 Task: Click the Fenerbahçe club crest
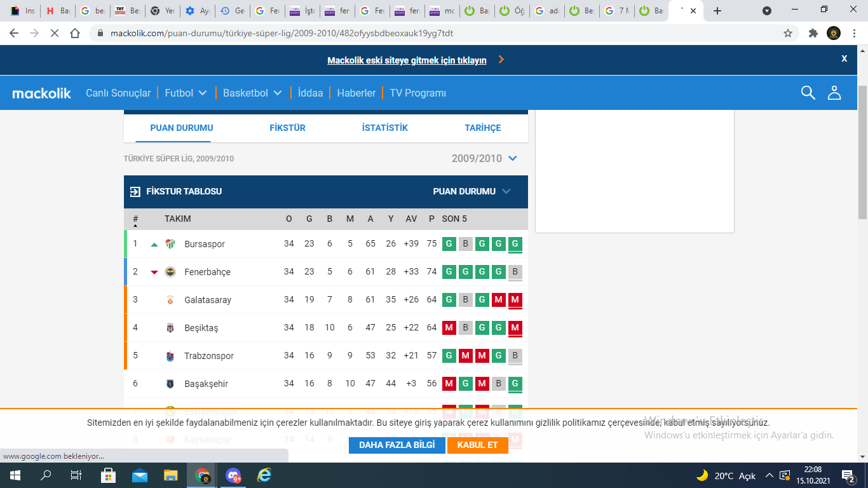[x=170, y=272]
